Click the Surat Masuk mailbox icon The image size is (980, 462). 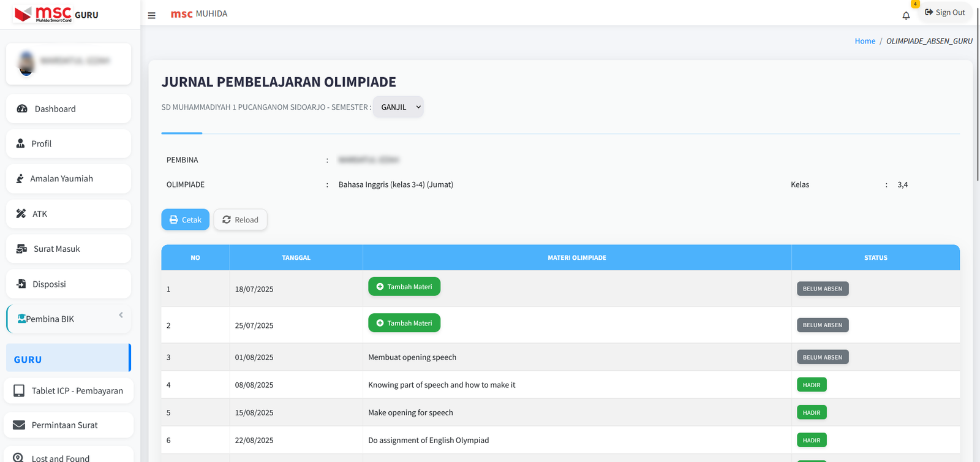[x=21, y=249]
